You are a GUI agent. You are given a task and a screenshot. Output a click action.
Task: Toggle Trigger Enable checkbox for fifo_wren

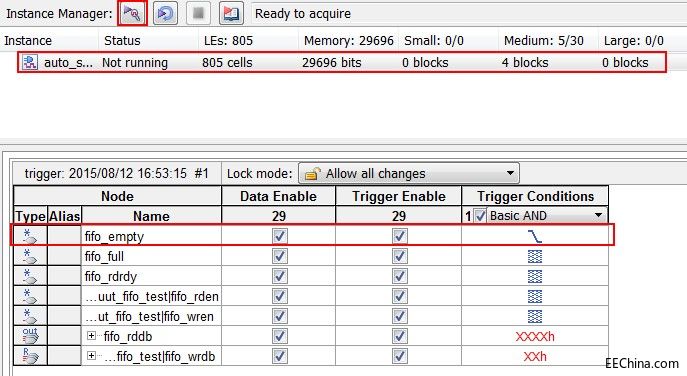pos(399,316)
